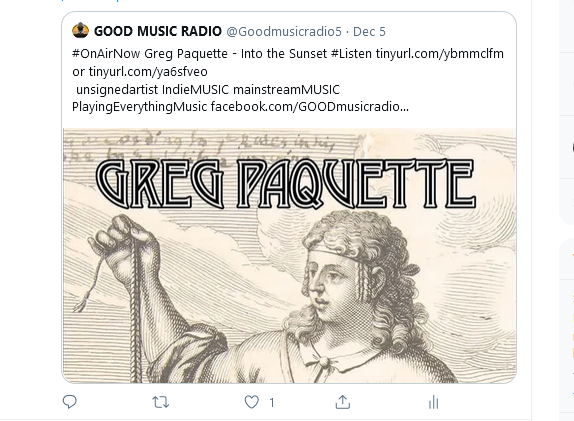Click GOOD MUSIC RADIO profile avatar
The height and width of the screenshot is (421, 574).
(x=80, y=30)
